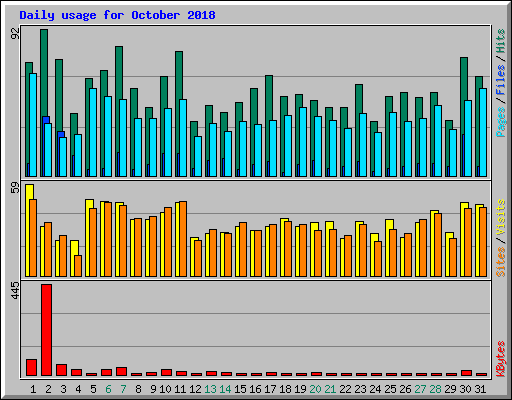Click the green Hits legend label
This screenshot has width=512, height=400.
pyautogui.click(x=501, y=41)
